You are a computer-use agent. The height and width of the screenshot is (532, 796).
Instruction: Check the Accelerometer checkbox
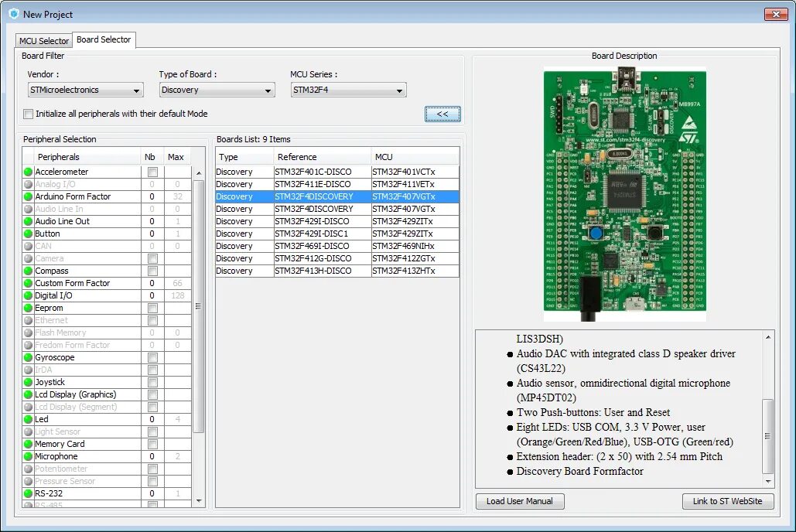click(152, 172)
